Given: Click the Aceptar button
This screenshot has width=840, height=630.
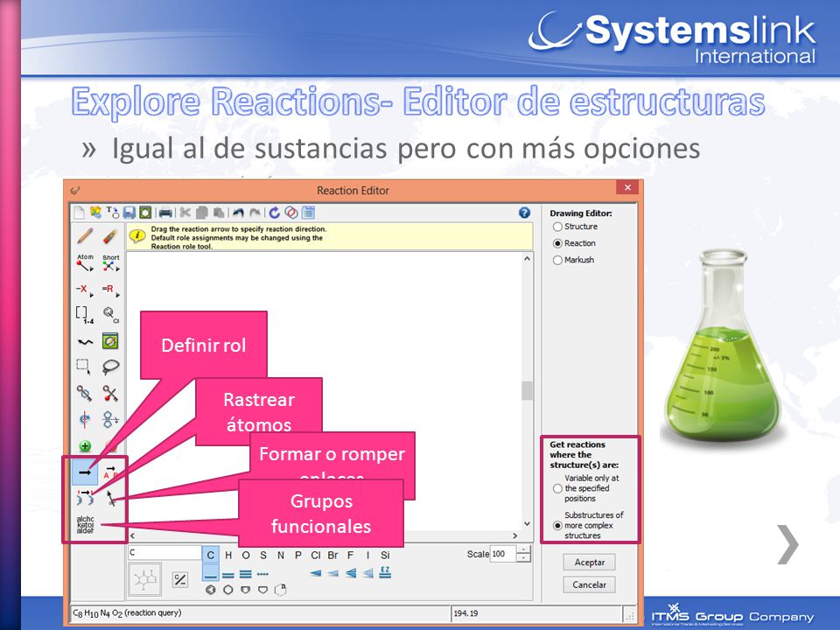Looking at the screenshot, I should pyautogui.click(x=589, y=563).
